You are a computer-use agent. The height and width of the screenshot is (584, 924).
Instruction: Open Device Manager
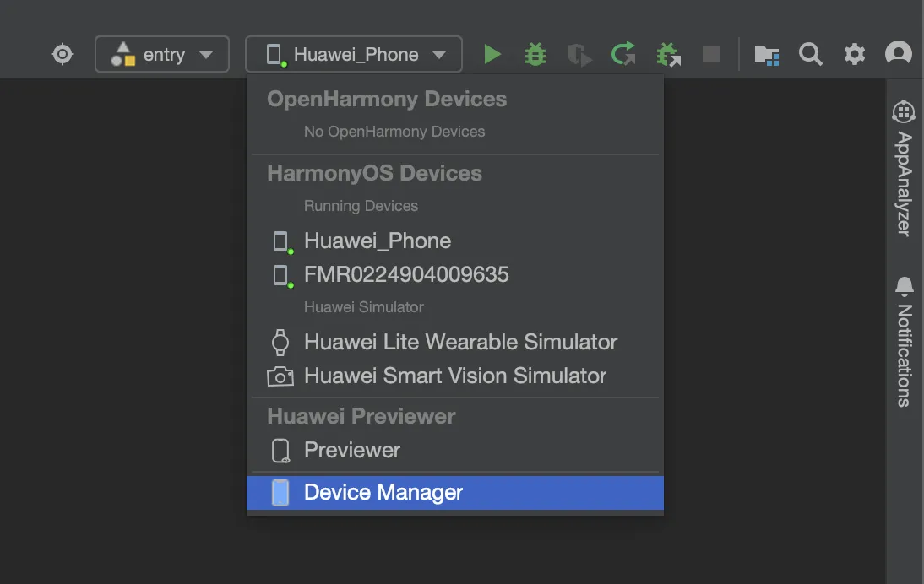pos(383,493)
